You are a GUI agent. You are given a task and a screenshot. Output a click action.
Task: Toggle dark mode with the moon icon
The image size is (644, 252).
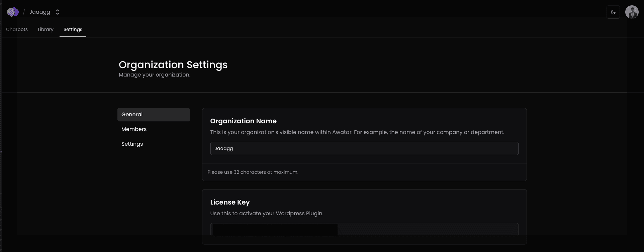click(x=613, y=12)
